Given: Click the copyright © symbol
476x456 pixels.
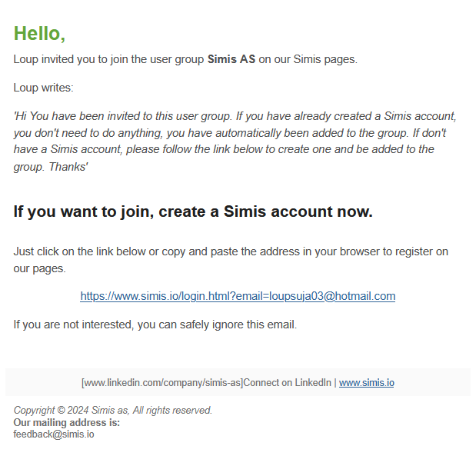Looking at the screenshot, I should click(61, 410).
